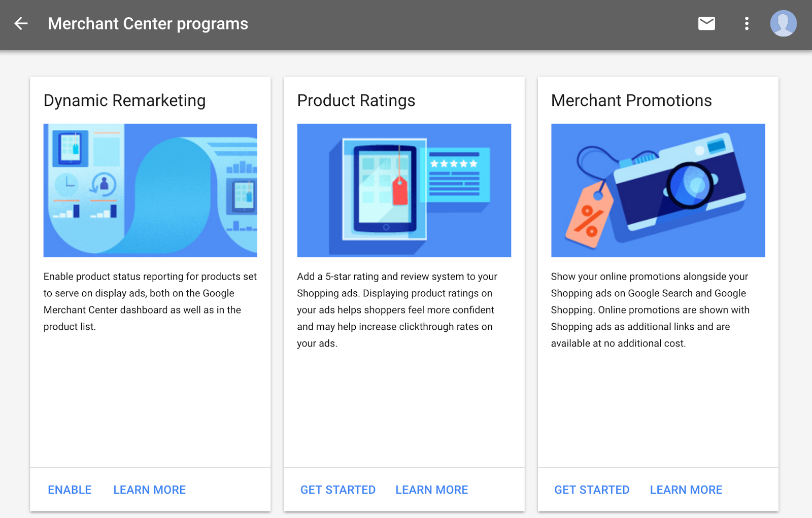Click the Merchant Promotions card title
Screen dimensions: 812x518
[631, 100]
